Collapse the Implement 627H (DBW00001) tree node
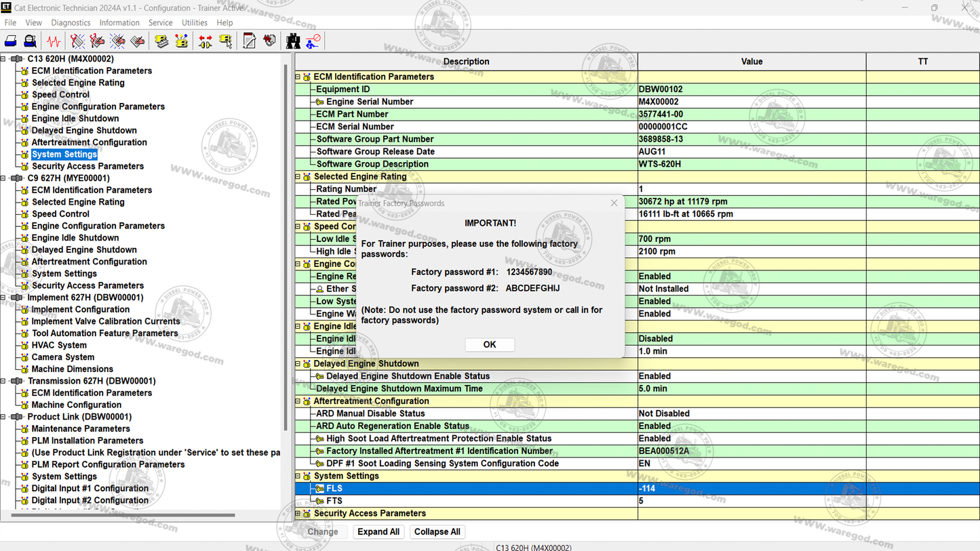980x551 pixels. point(3,298)
